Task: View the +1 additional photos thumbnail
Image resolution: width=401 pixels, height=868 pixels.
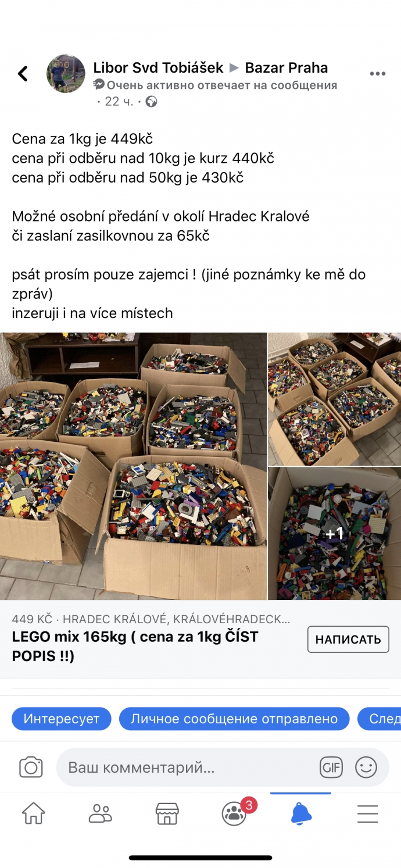Action: (x=335, y=533)
